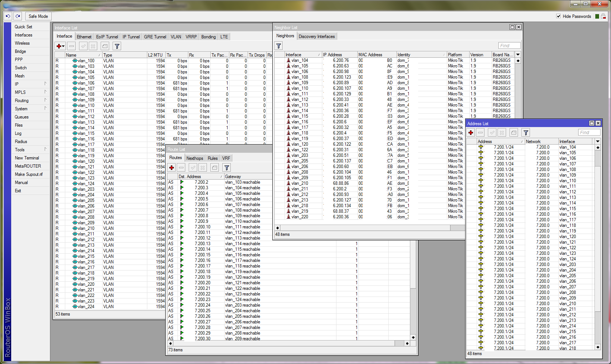The image size is (611, 364).
Task: Click the red plus in Address List
Action: 471,133
